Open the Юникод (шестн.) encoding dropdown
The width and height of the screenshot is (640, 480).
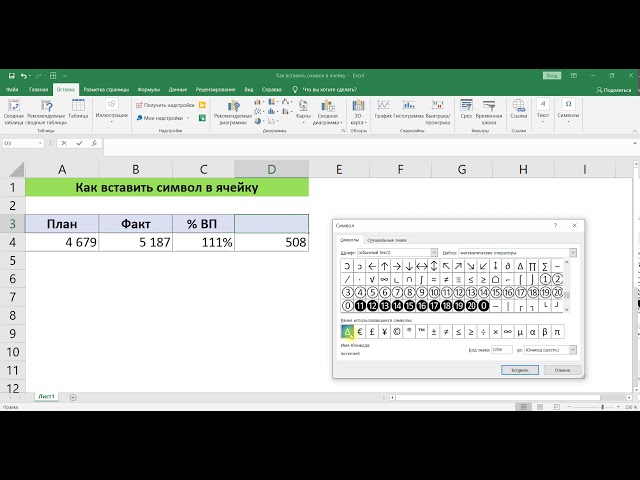click(x=573, y=350)
